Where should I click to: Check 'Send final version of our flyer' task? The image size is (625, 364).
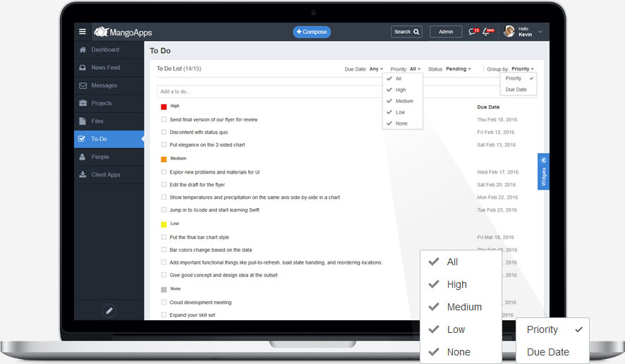coord(164,119)
